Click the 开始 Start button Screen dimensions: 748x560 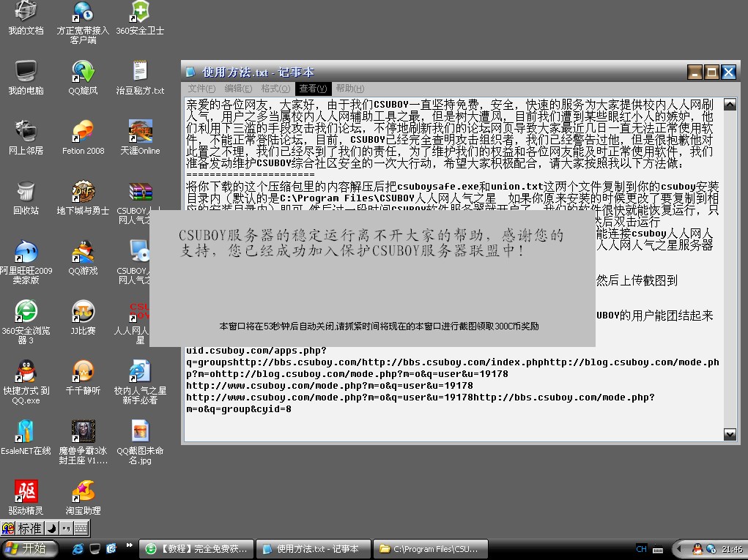29,549
